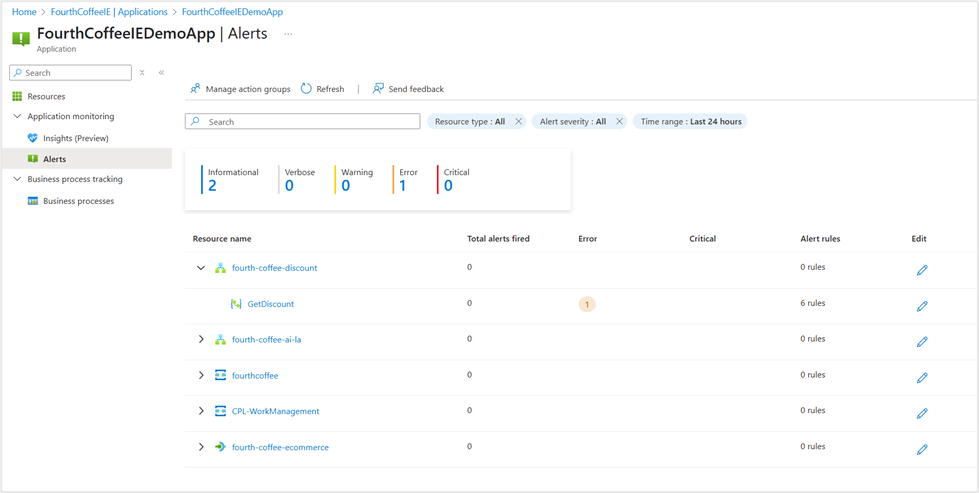This screenshot has height=493, width=979.
Task: Collapse the sidebar using double-chevron icon
Action: 161,73
